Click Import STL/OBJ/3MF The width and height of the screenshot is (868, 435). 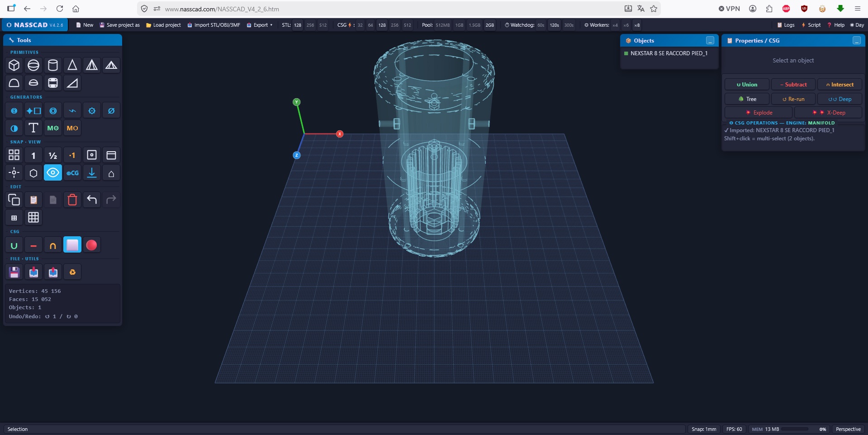[213, 25]
